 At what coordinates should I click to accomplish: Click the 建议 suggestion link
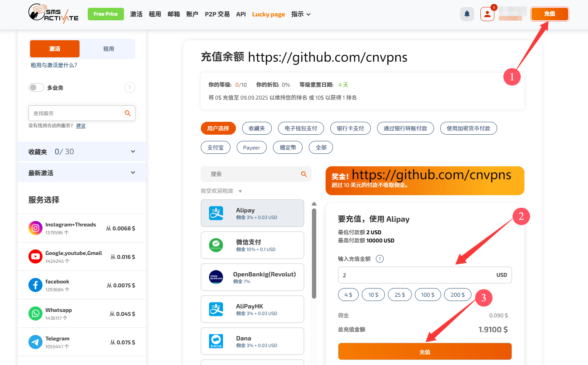coord(81,126)
